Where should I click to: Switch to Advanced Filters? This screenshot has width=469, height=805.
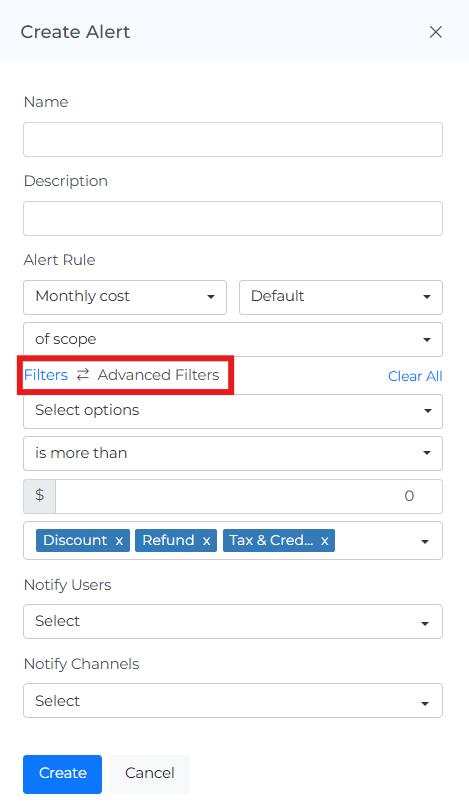(x=158, y=375)
